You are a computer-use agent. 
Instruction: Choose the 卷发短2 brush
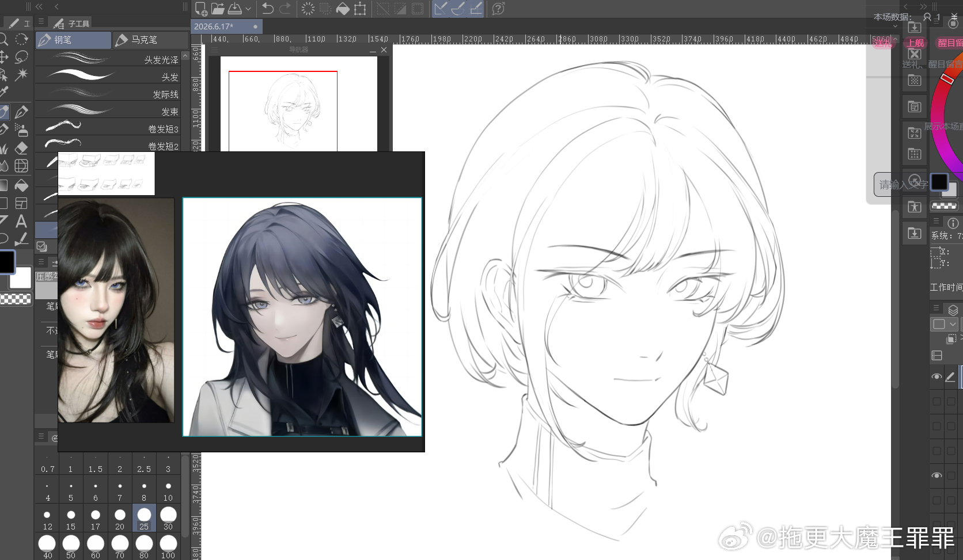108,144
